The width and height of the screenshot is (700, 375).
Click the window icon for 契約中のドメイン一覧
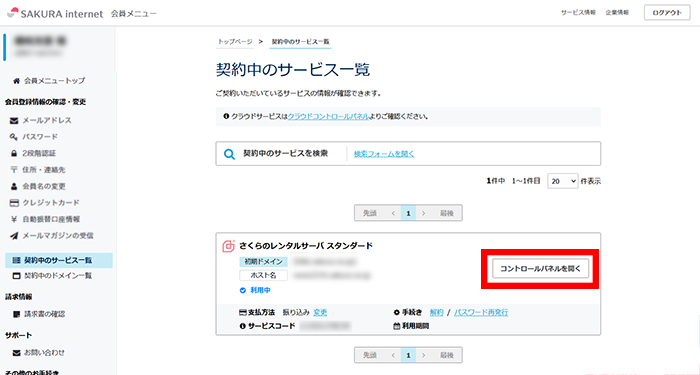(17, 276)
